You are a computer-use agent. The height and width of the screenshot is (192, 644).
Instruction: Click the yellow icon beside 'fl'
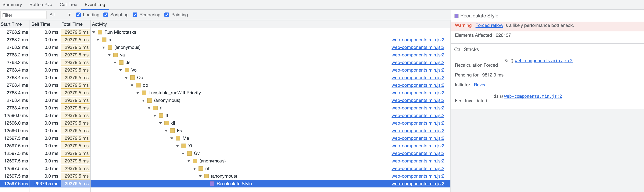coord(161,116)
